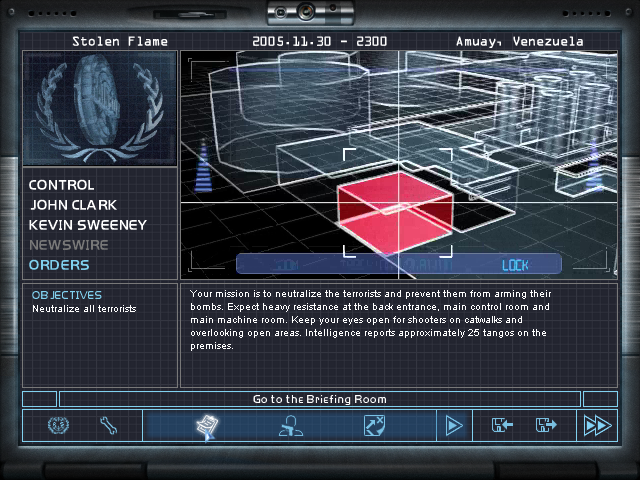
Task: Click the OBJECTIVES heading
Action: pos(67,295)
